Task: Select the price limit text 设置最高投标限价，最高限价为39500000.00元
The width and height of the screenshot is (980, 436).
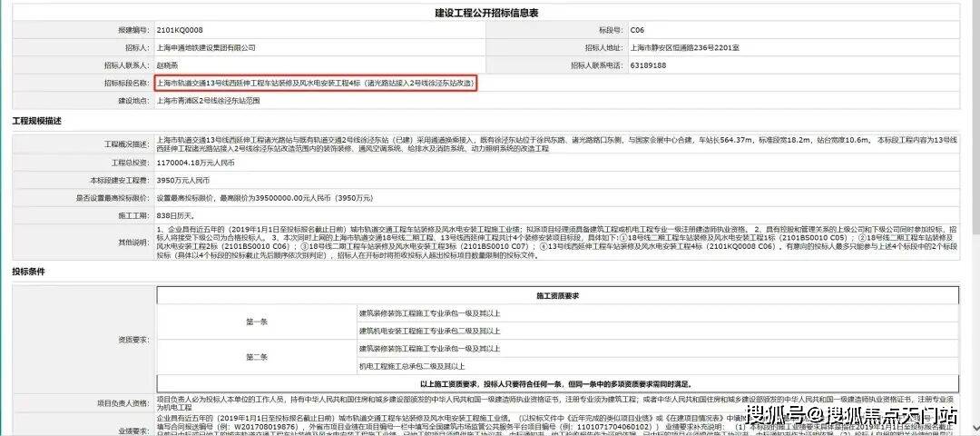Action: coord(264,198)
